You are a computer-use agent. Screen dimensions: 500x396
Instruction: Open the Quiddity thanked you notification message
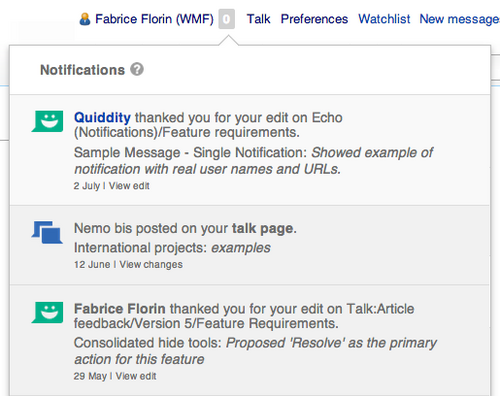point(250,150)
